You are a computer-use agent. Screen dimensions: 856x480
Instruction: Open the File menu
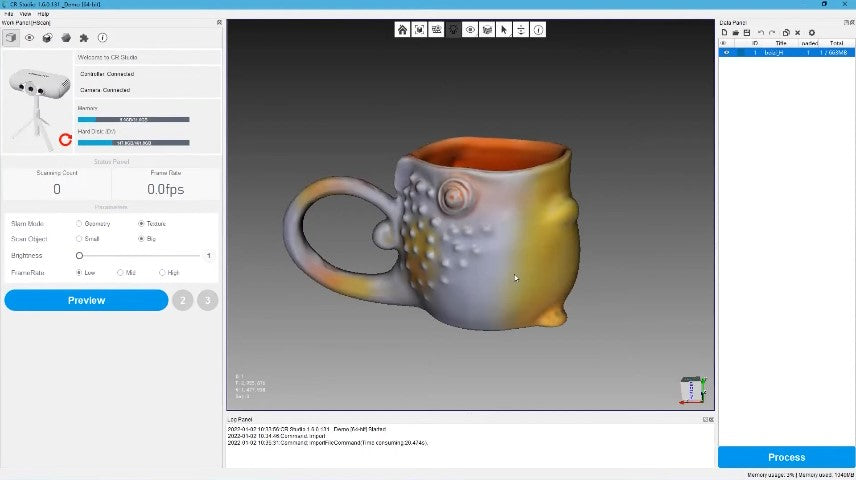pos(9,14)
